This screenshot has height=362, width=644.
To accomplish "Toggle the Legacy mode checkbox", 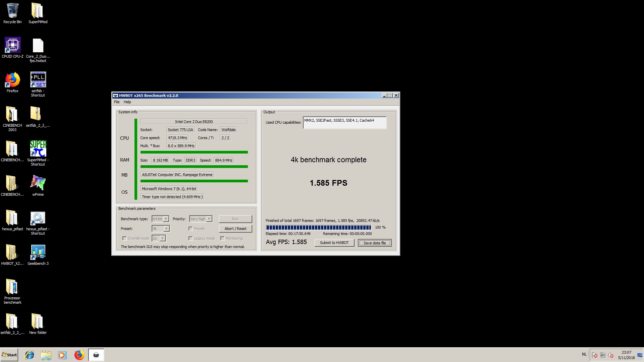I will tap(191, 239).
